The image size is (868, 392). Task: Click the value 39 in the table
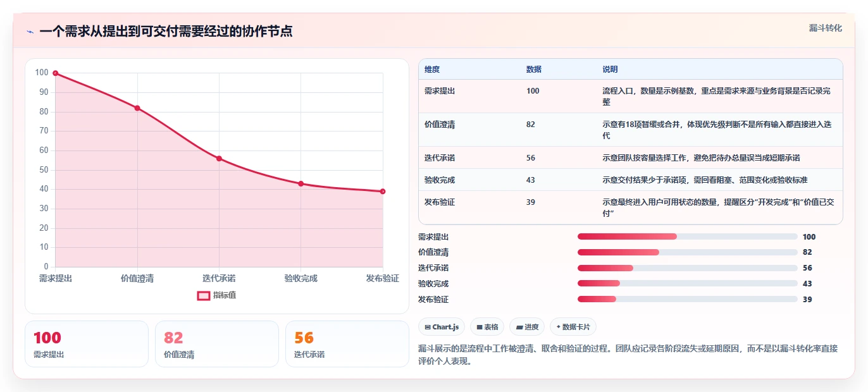click(x=531, y=202)
